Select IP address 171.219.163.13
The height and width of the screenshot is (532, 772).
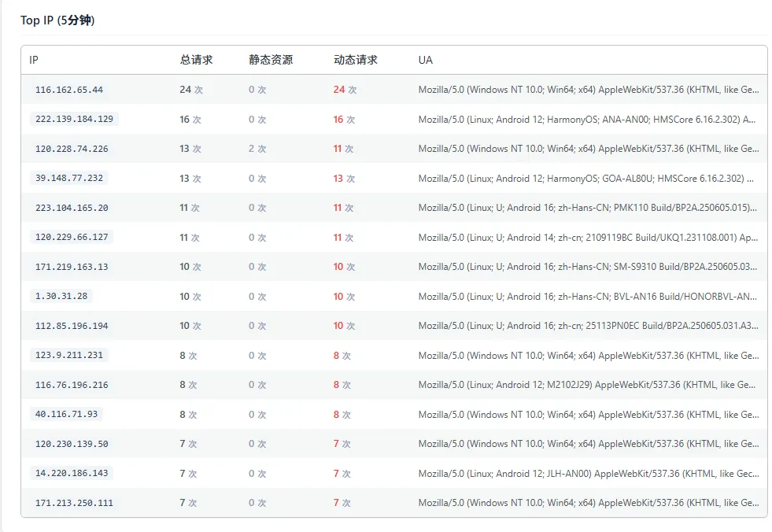coord(72,267)
